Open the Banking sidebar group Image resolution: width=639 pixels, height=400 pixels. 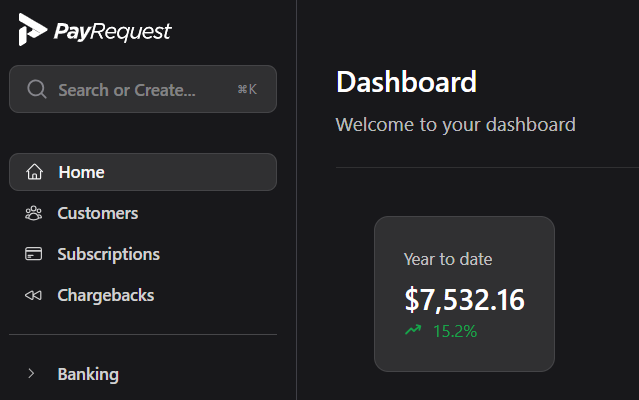click(x=88, y=374)
